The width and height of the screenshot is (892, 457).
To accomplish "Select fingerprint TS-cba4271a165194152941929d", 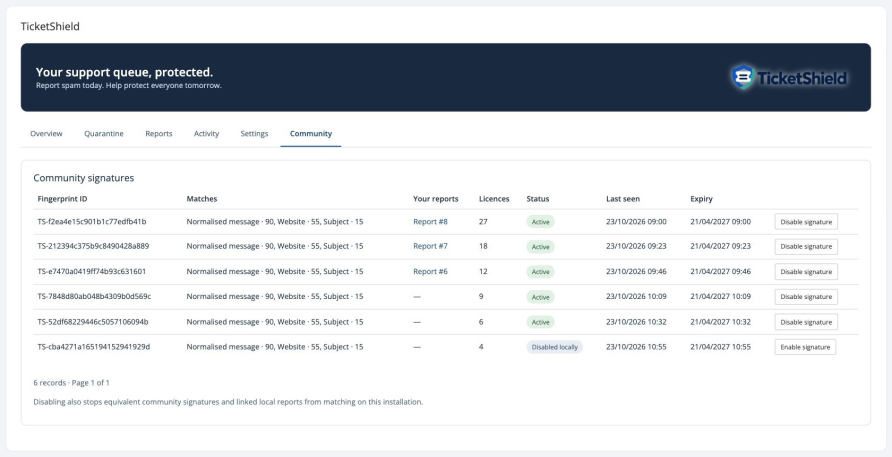I will coord(94,347).
